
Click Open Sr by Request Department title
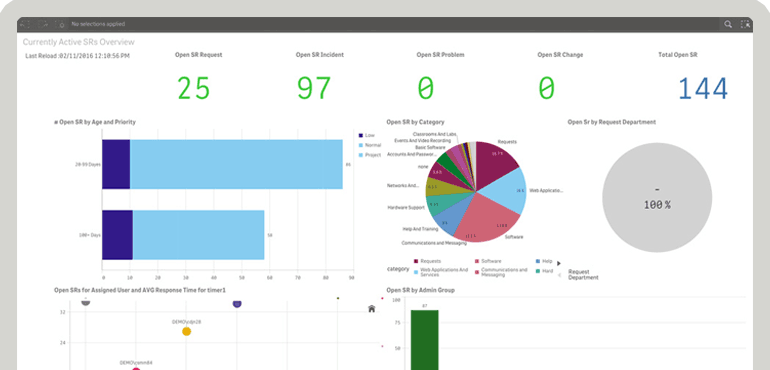(612, 122)
